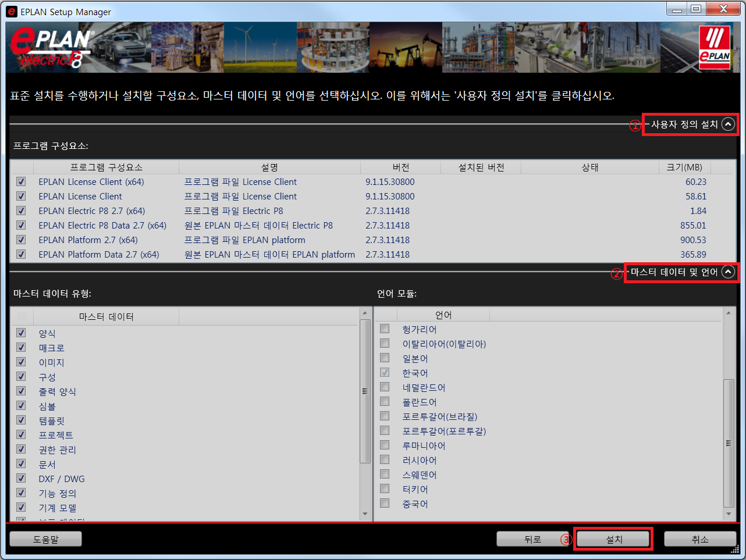Check the 폴란드어 language checkbox
The image size is (746, 560).
click(385, 401)
